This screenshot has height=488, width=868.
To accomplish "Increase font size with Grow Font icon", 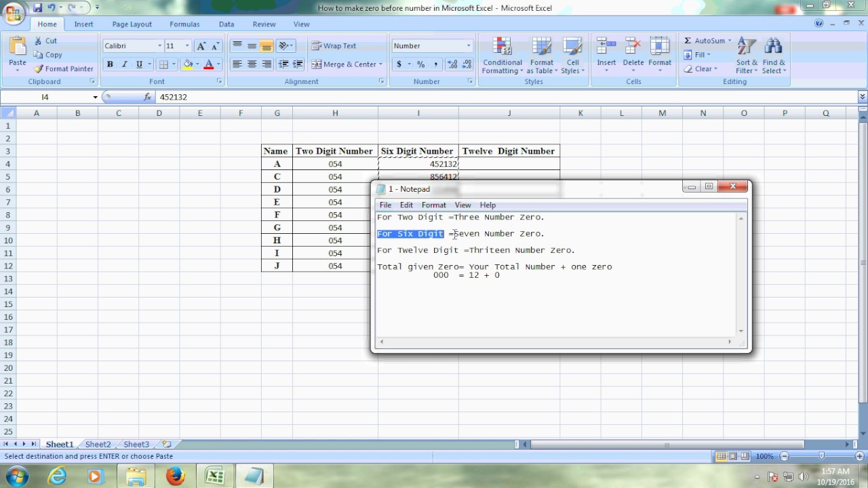I will pyautogui.click(x=201, y=46).
